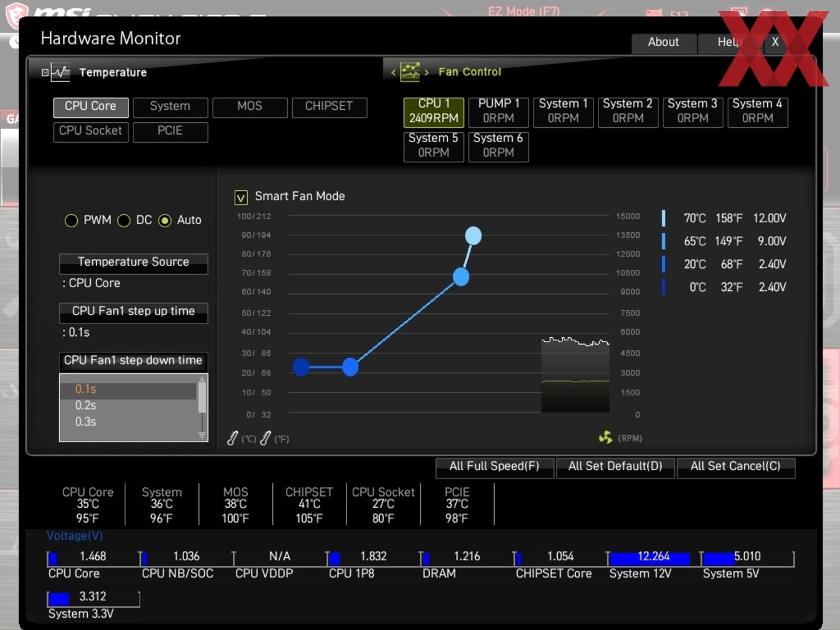Select the CPU Socket temperature tab
The width and height of the screenshot is (840, 630).
point(91,132)
